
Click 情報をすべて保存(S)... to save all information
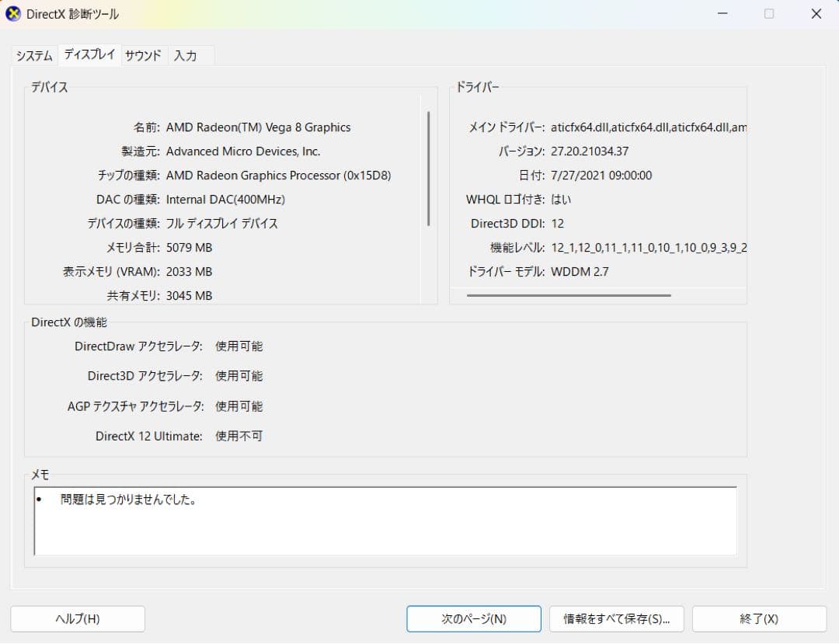pos(616,618)
